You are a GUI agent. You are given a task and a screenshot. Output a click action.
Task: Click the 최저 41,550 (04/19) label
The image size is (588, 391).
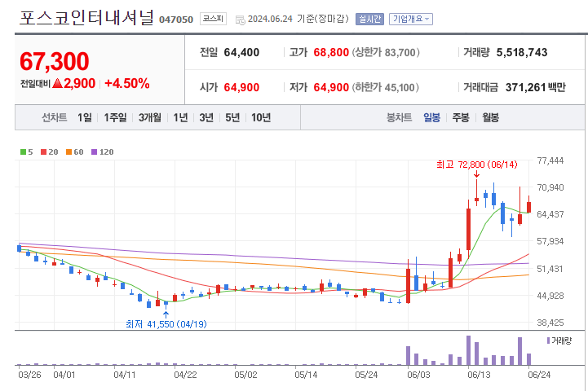pyautogui.click(x=166, y=324)
